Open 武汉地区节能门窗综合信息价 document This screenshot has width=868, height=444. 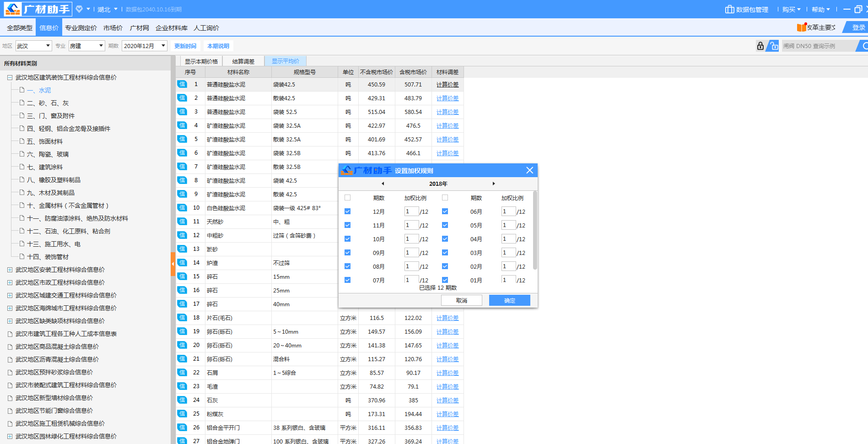54,411
